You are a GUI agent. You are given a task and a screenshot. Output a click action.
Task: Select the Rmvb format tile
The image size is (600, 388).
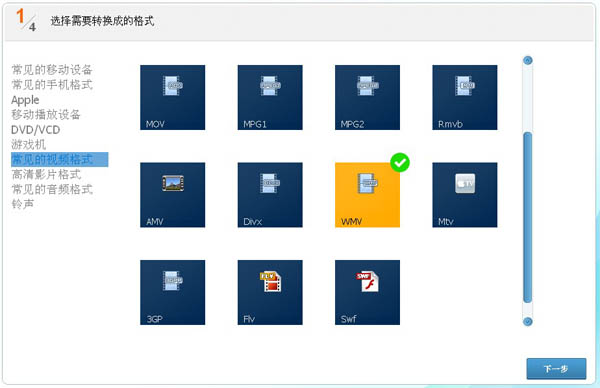(x=465, y=98)
